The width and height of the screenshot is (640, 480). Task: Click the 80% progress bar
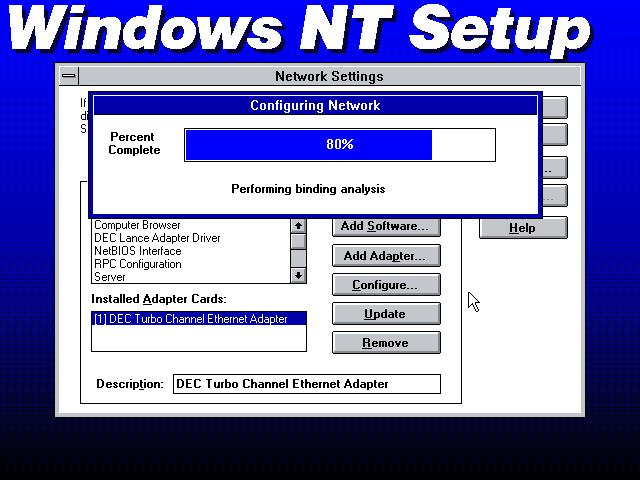coord(340,145)
